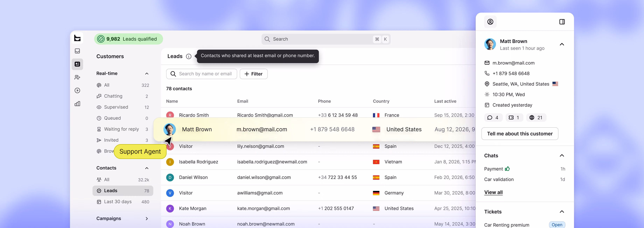The height and width of the screenshot is (228, 644).
Task: Open the Team add-people rail icon
Action: (77, 77)
